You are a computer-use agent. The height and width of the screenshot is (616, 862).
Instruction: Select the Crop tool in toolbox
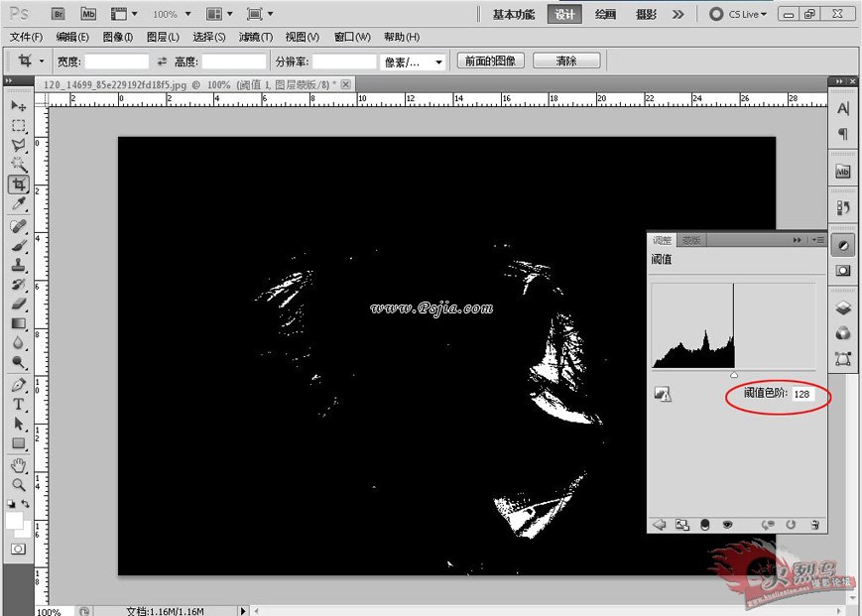pos(18,185)
